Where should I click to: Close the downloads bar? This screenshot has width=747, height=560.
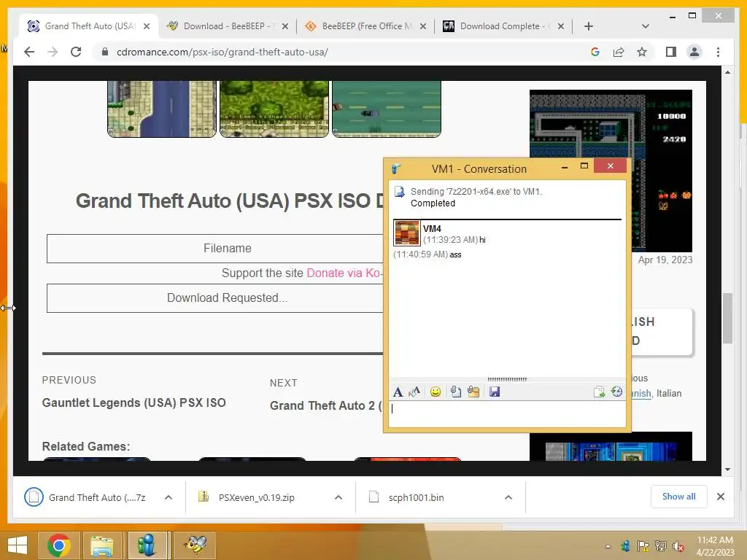click(x=720, y=497)
